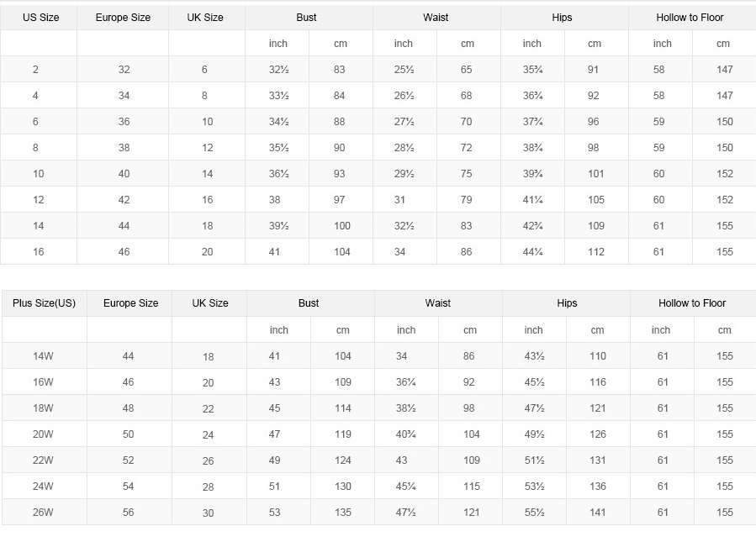This screenshot has width=756, height=547.
Task: Select the Plus Size(US) column header
Action: [44, 303]
